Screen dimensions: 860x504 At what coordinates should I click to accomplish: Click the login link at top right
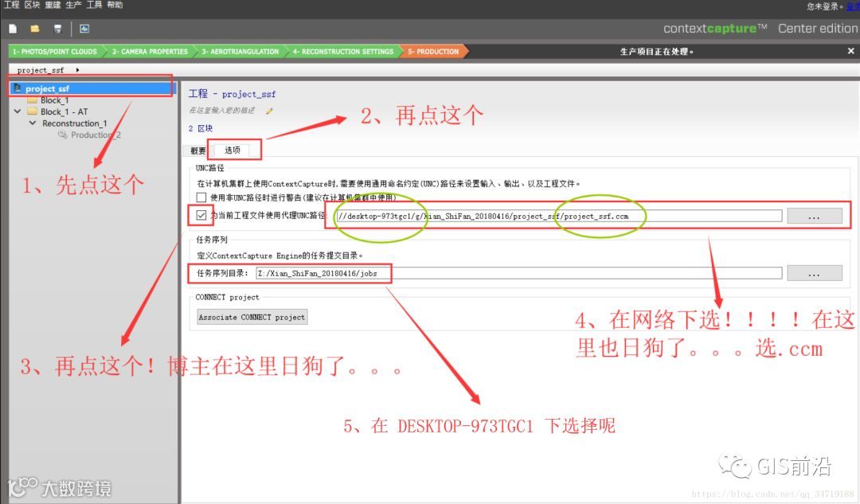coord(853,6)
